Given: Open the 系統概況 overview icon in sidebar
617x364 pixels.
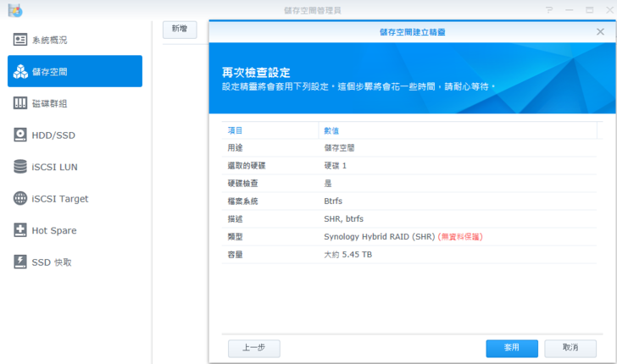Looking at the screenshot, I should click(20, 40).
